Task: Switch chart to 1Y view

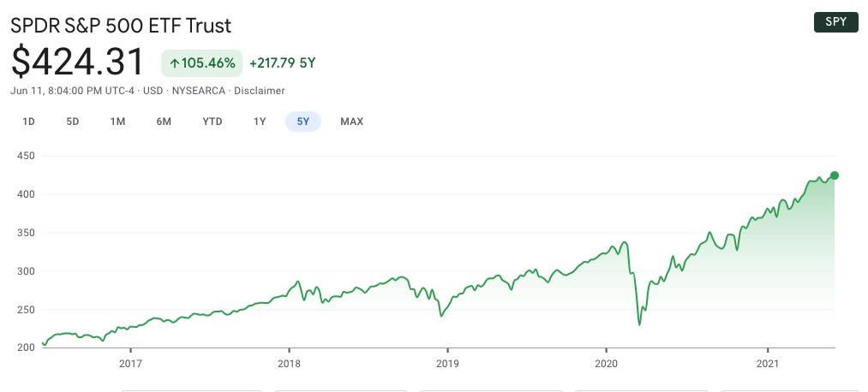Action: click(x=260, y=122)
